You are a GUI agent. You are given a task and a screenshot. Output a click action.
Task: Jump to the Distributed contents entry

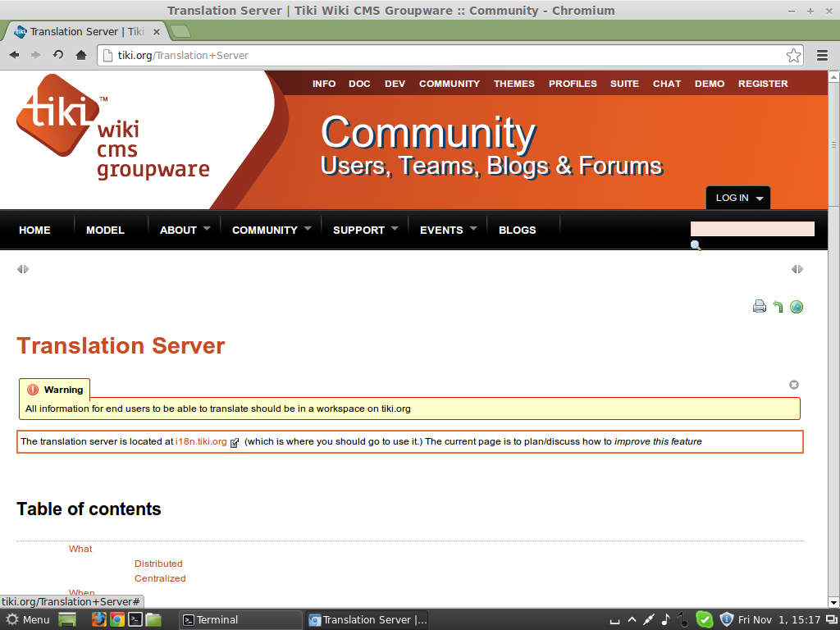pyautogui.click(x=158, y=564)
